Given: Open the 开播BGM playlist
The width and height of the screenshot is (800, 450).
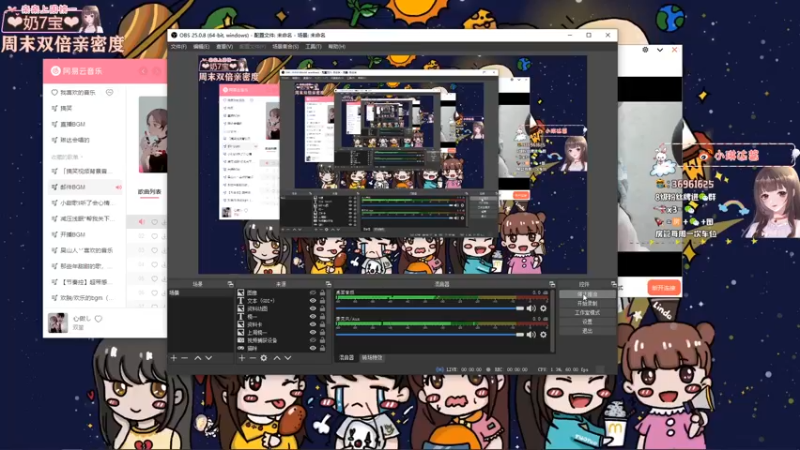Looking at the screenshot, I should 72,235.
